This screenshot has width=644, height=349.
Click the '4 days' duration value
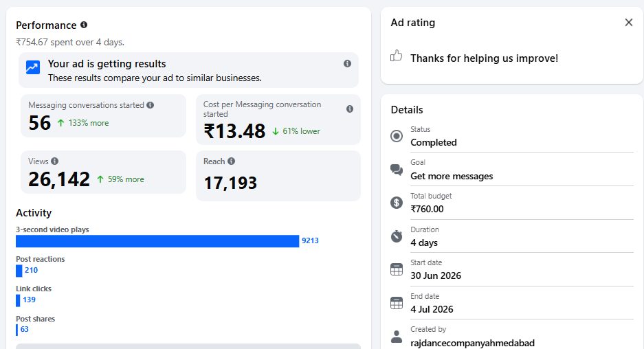pos(424,243)
